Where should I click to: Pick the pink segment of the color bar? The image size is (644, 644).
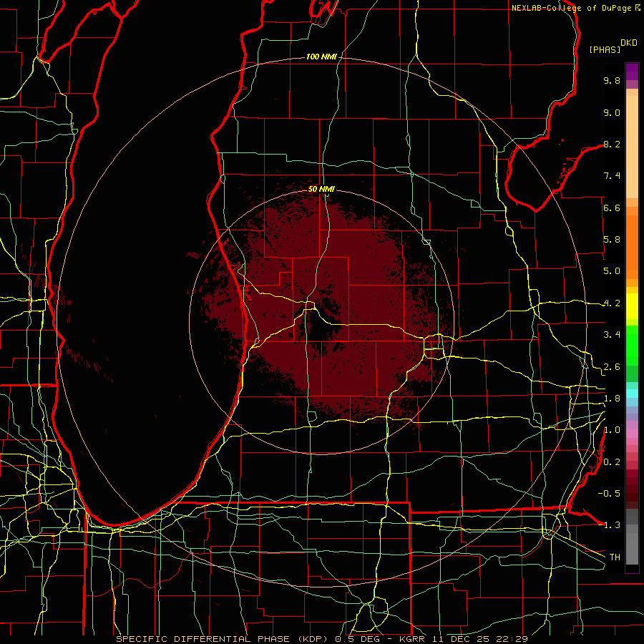[x=632, y=434]
